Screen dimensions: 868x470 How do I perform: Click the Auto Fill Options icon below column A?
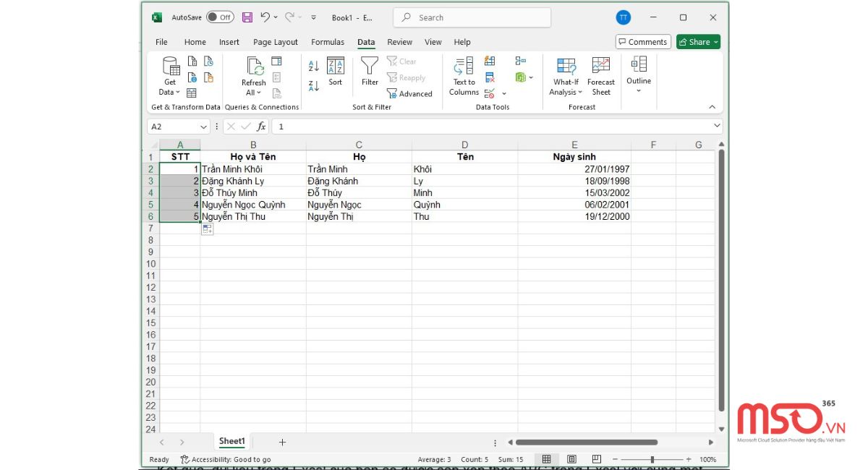tap(207, 229)
